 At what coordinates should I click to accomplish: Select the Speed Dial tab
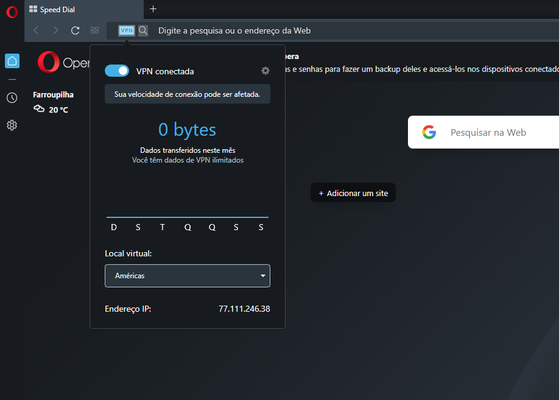(84, 10)
